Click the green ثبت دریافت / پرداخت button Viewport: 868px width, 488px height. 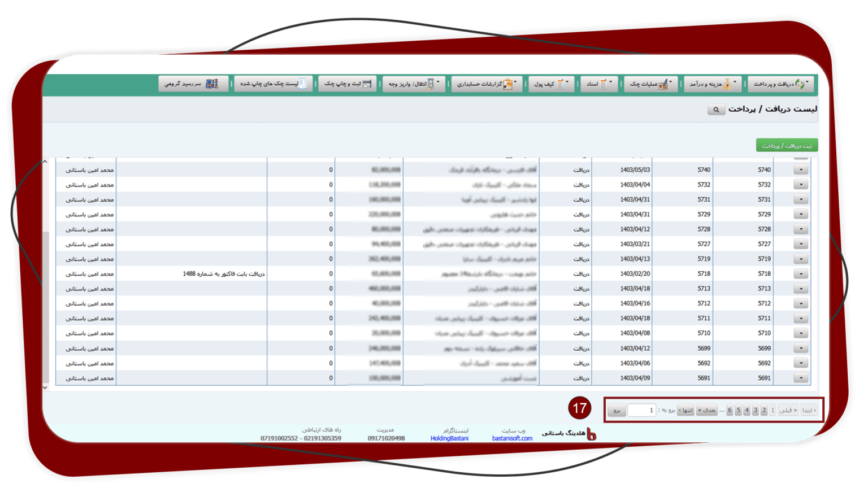787,146
